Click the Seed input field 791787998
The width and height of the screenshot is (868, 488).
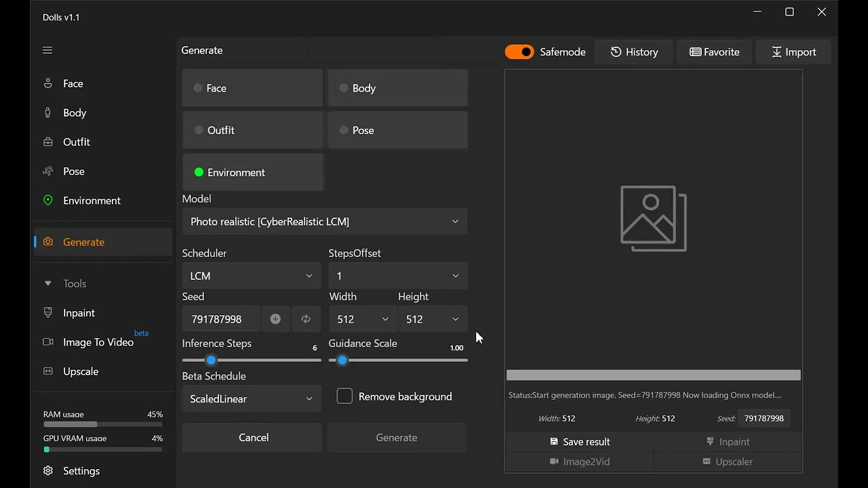point(221,319)
